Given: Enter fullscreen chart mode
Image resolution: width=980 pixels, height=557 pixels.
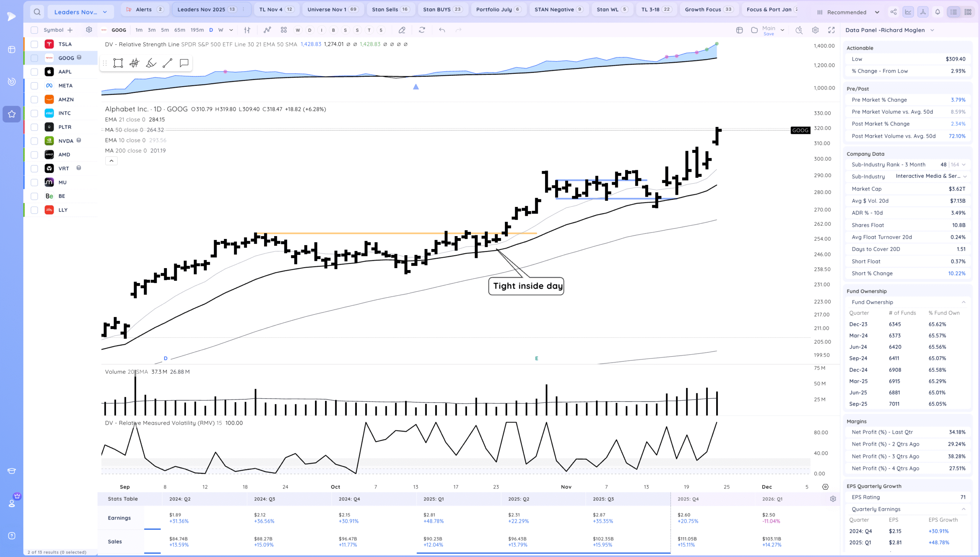Looking at the screenshot, I should [831, 30].
